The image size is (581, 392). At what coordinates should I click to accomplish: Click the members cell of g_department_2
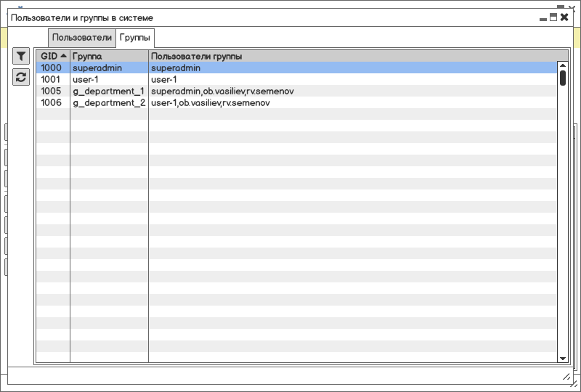click(353, 102)
